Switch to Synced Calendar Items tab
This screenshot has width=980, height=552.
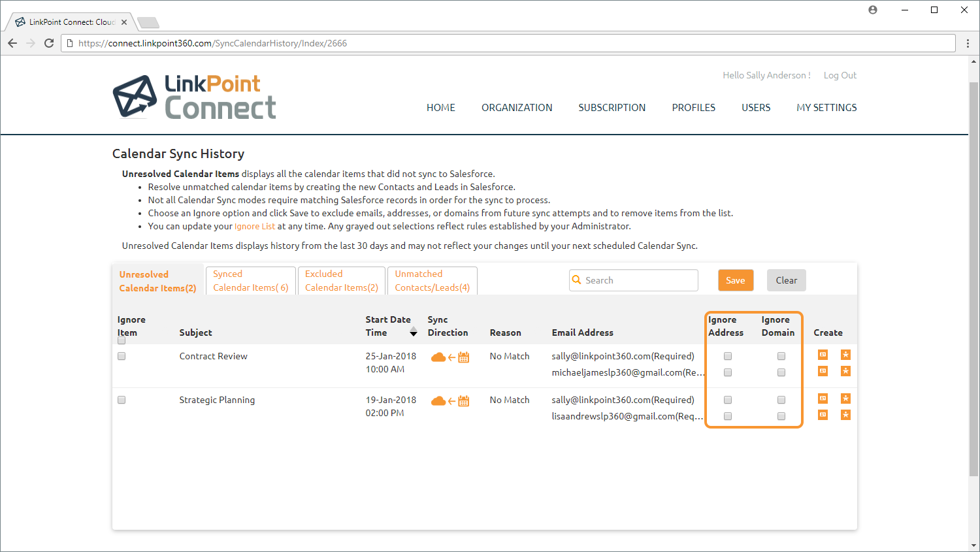coord(251,280)
